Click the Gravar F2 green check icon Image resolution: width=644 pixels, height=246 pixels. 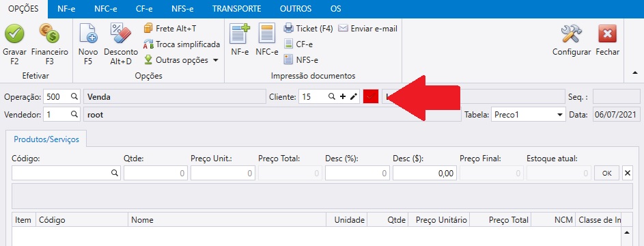(x=14, y=33)
